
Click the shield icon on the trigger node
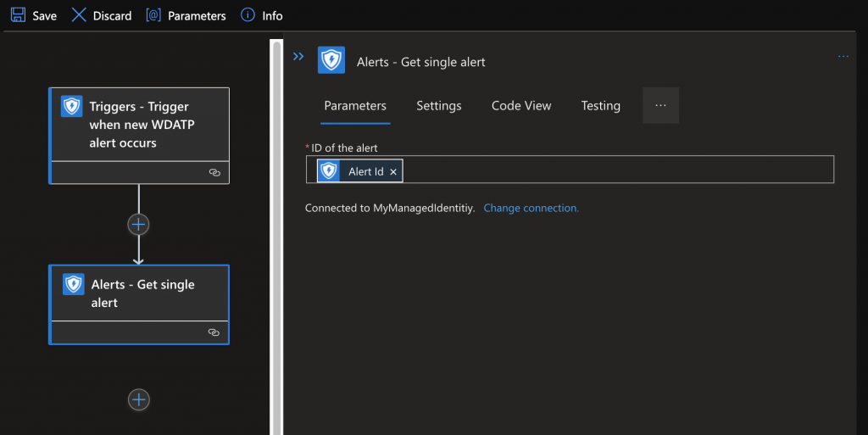[71, 107]
